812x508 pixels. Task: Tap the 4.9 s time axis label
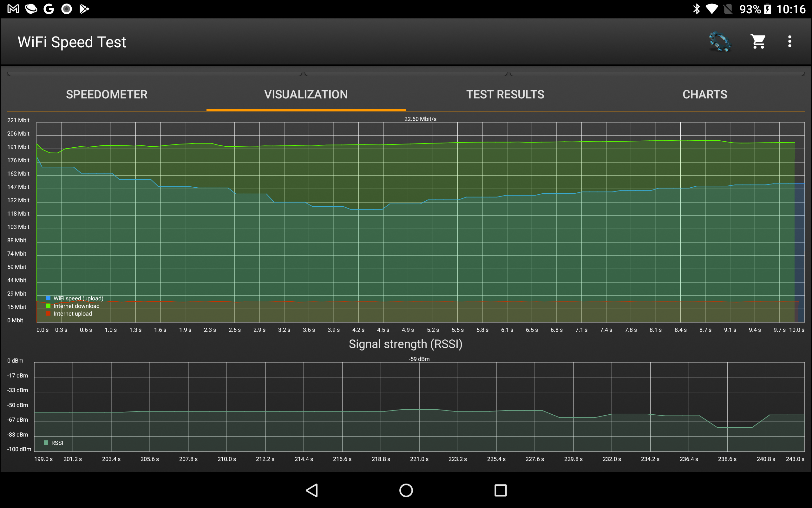click(x=408, y=330)
